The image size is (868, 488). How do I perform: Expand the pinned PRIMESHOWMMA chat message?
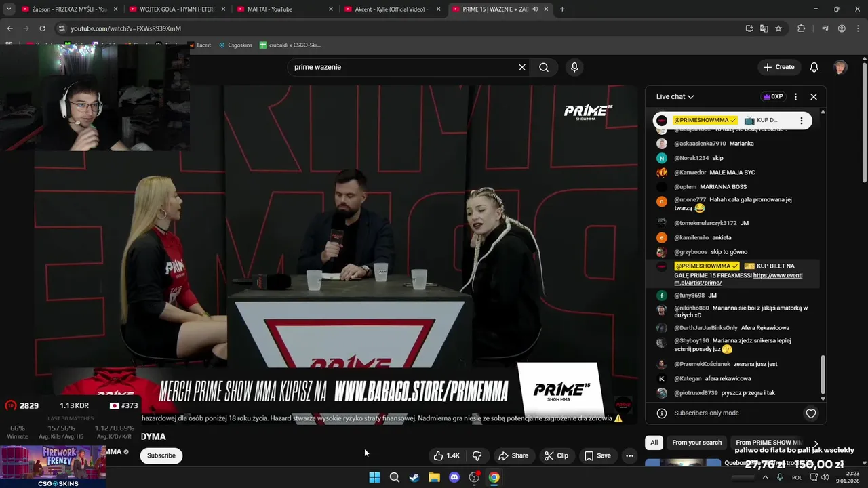(732, 121)
